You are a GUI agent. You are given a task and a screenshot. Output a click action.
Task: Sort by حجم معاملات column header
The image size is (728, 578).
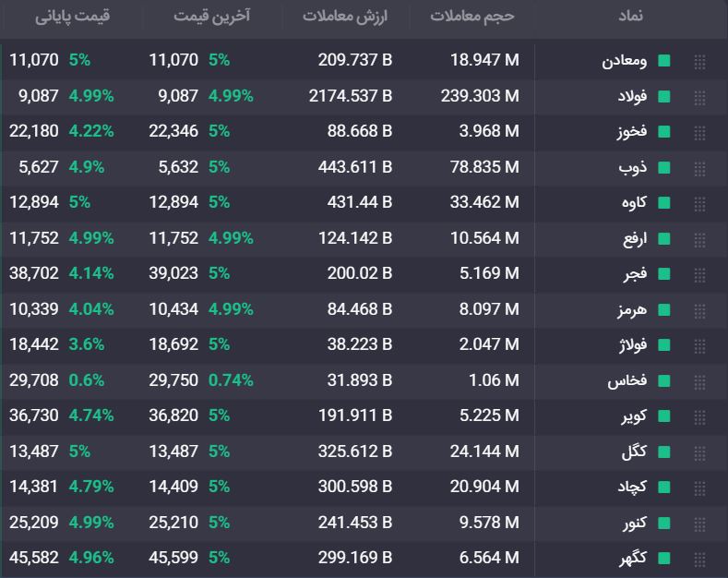pyautogui.click(x=472, y=16)
